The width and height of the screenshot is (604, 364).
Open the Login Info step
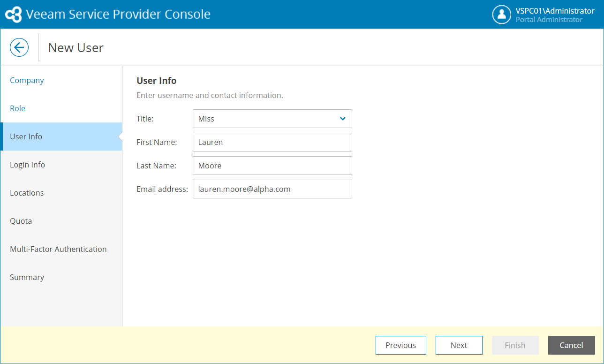[61, 165]
